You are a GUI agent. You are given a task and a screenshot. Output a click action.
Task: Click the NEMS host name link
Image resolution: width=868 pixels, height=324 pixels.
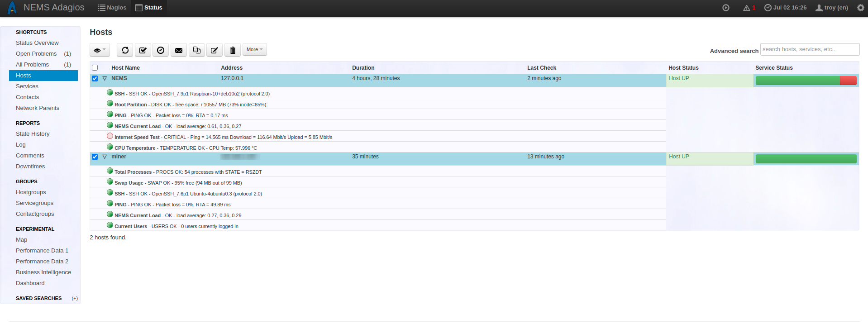(x=119, y=78)
